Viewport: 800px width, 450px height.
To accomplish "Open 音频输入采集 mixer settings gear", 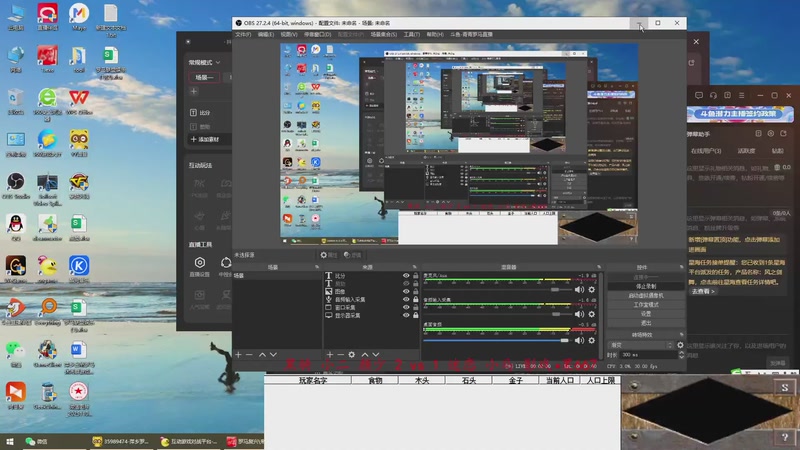I will pos(592,314).
